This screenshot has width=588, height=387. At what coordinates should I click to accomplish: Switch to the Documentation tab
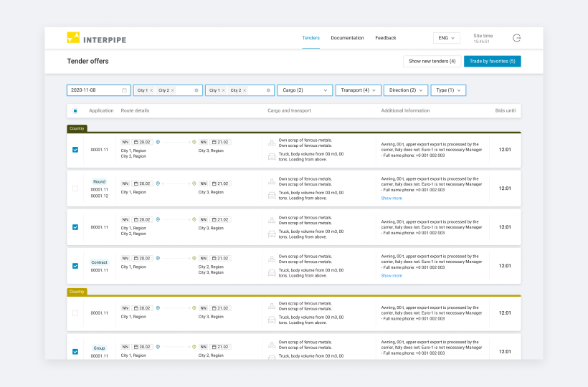click(x=347, y=38)
